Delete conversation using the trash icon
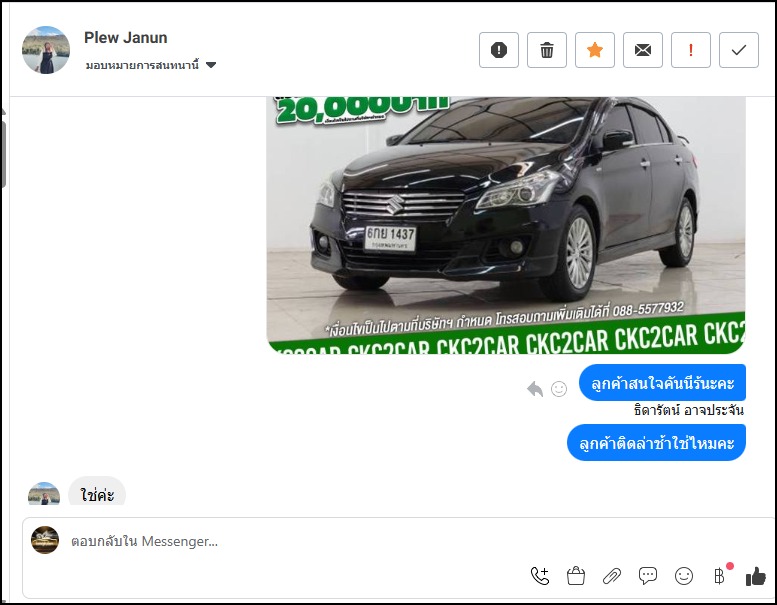This screenshot has width=777, height=605. (x=547, y=50)
